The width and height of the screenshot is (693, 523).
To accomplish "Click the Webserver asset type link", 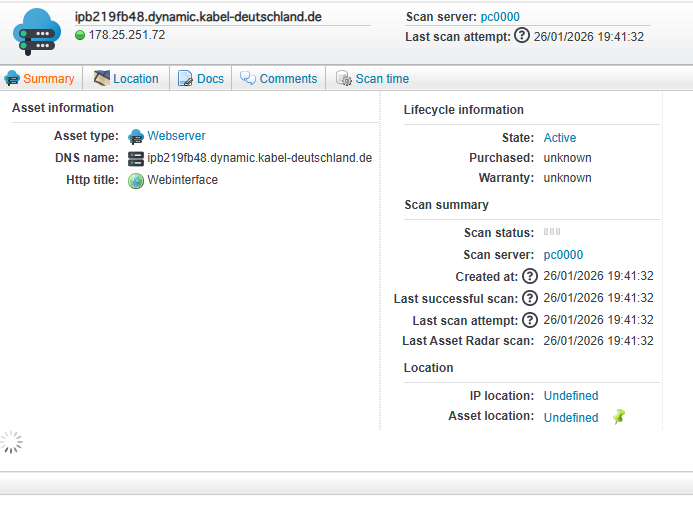I will click(176, 136).
